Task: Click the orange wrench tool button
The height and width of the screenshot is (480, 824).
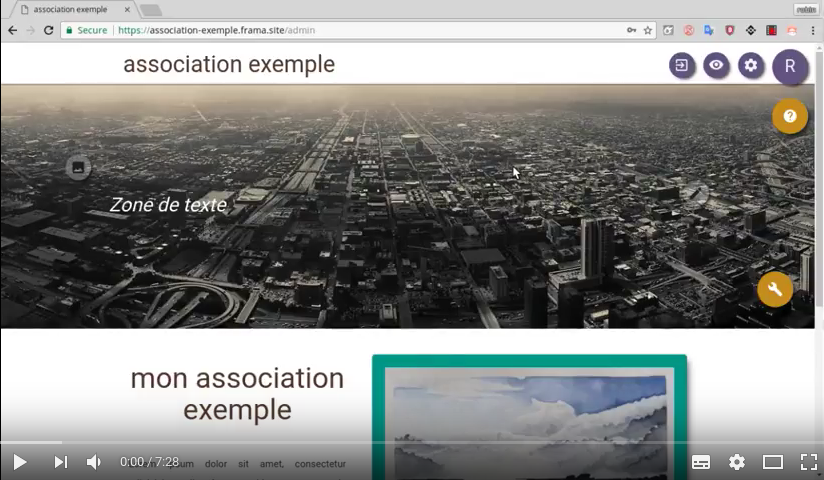Action: (x=775, y=289)
